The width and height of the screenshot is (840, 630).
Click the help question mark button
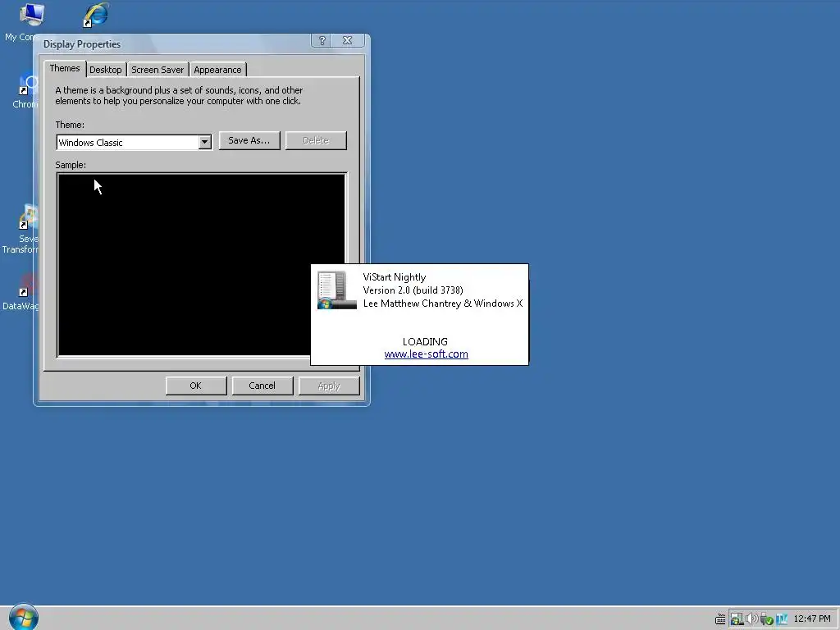point(322,40)
